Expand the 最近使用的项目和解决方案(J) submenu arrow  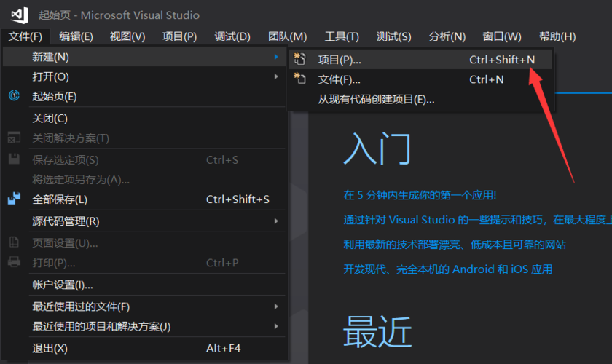point(276,326)
